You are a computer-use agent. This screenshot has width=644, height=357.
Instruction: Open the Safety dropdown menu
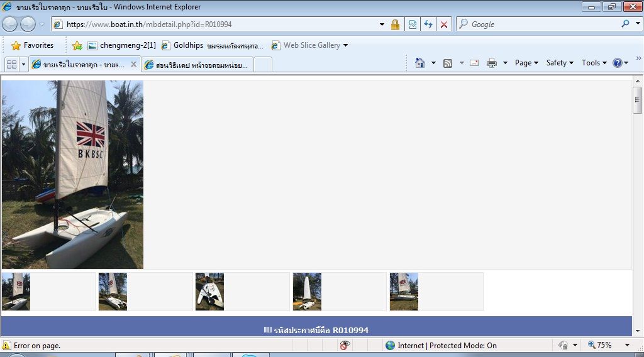(x=559, y=63)
